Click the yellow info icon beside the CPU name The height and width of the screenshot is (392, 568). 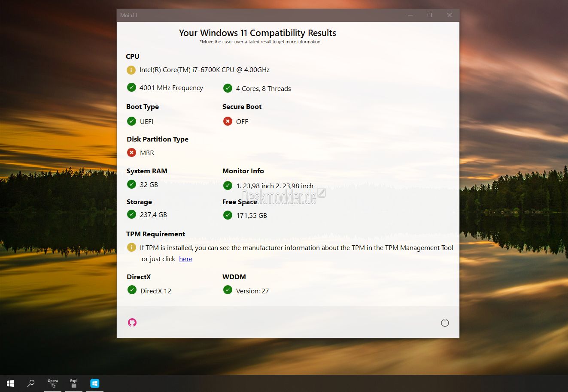pos(131,70)
